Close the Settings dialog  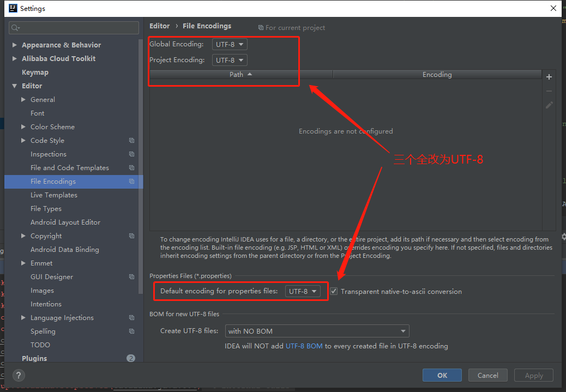click(x=553, y=8)
